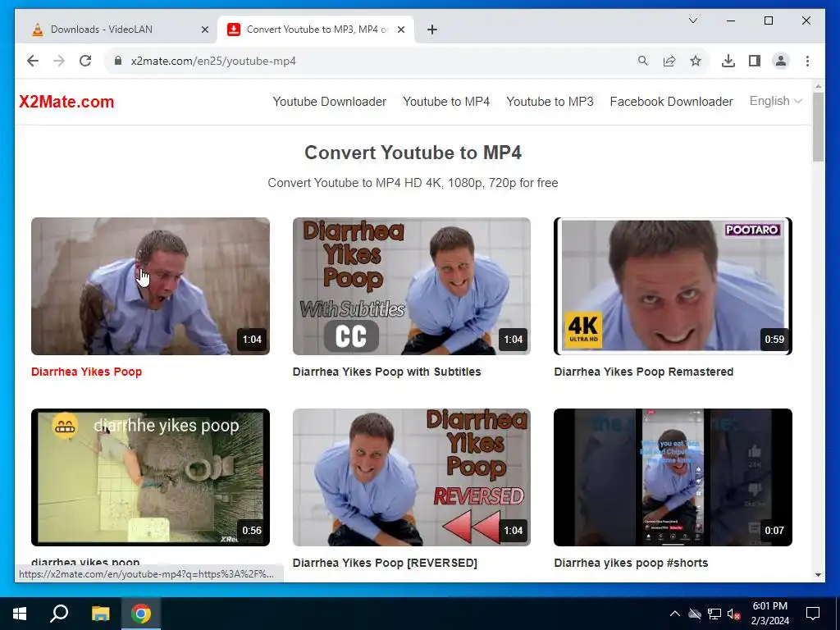Image resolution: width=840 pixels, height=630 pixels.
Task: Open File Explorer from the taskbar
Action: point(100,614)
